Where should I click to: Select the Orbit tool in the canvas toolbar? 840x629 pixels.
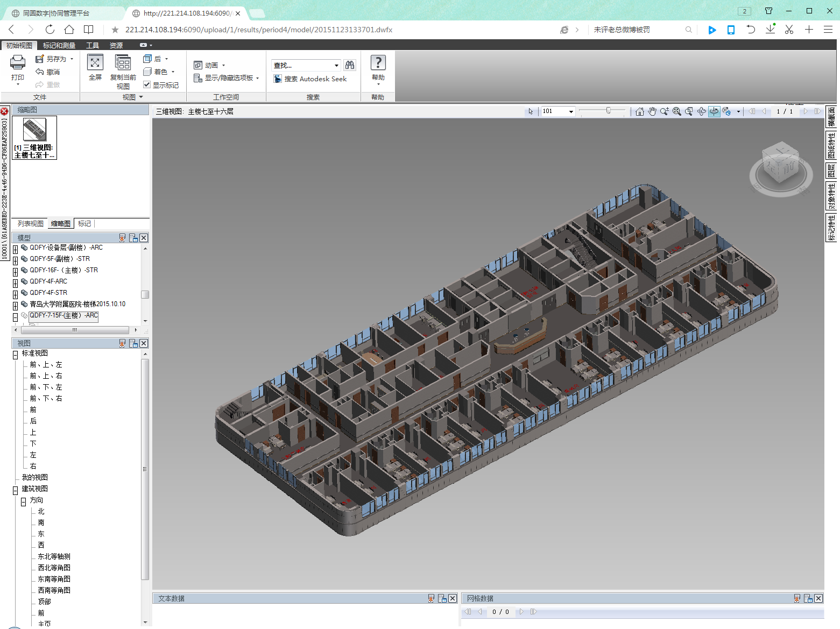click(702, 111)
